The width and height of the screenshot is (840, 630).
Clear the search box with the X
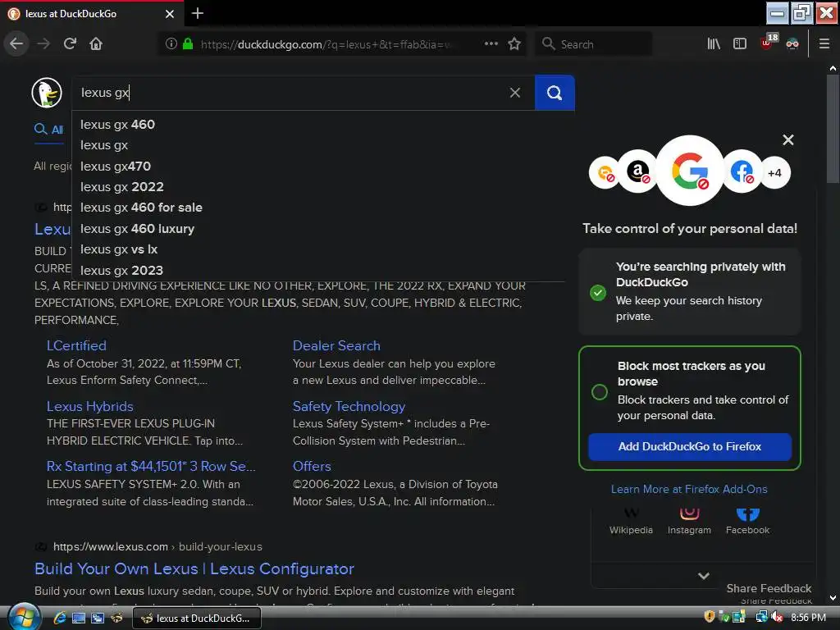pos(515,93)
